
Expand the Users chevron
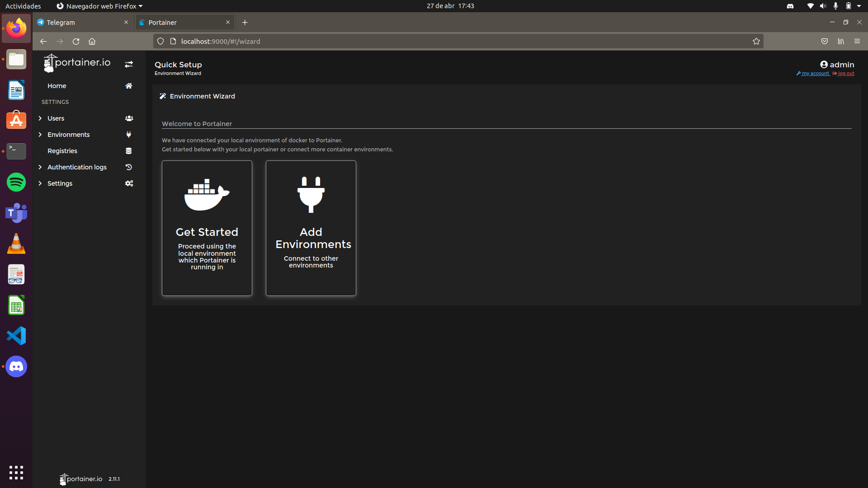[x=40, y=118]
